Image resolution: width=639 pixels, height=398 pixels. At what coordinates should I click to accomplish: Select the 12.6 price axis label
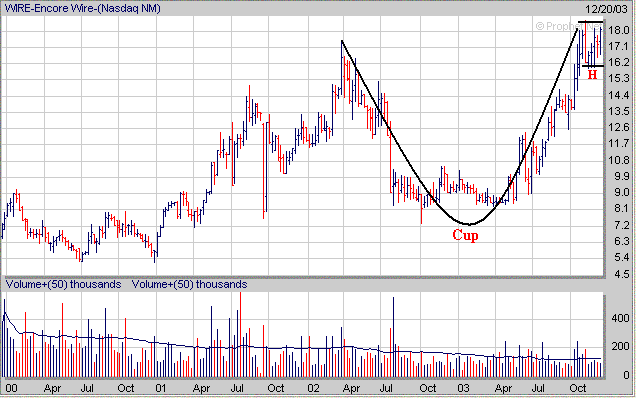(x=618, y=128)
